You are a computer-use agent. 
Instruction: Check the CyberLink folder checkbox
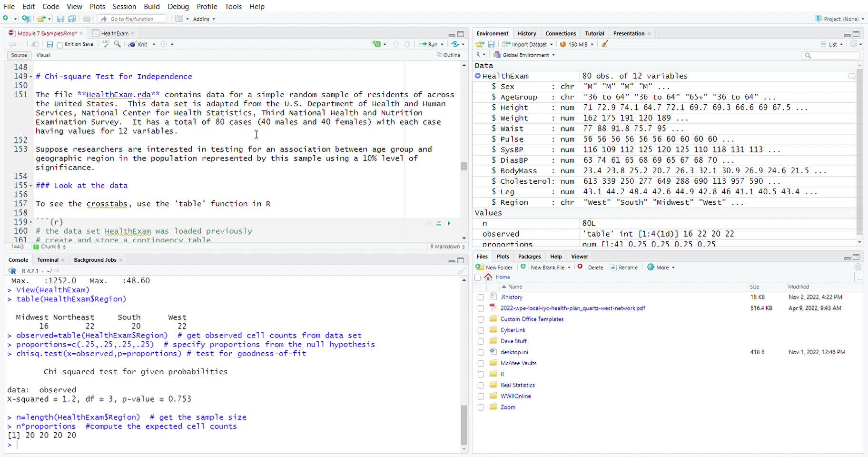click(x=481, y=330)
